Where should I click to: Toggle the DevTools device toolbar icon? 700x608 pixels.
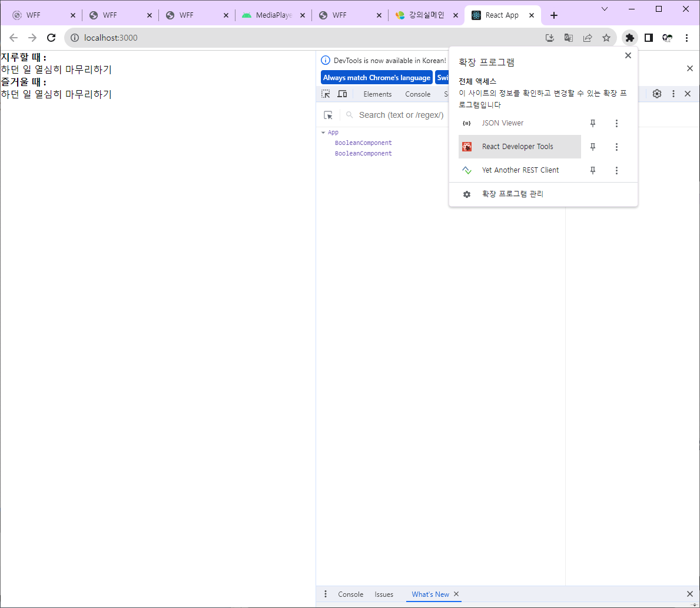tap(343, 94)
